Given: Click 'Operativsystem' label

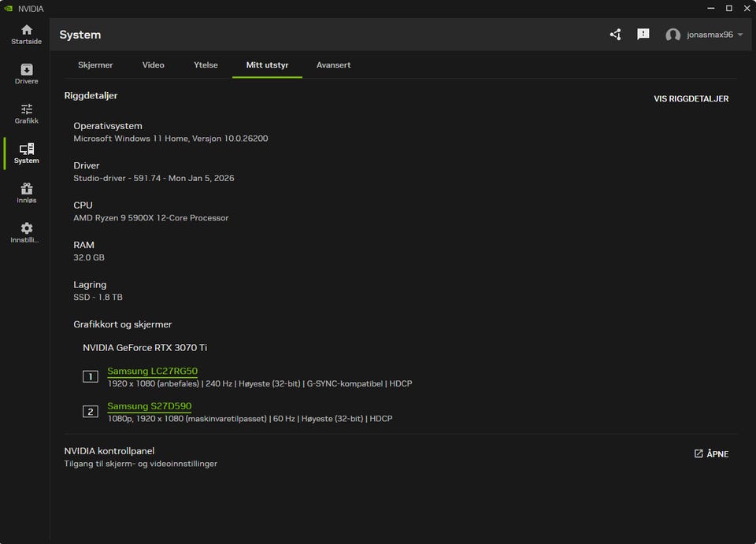Looking at the screenshot, I should [108, 126].
